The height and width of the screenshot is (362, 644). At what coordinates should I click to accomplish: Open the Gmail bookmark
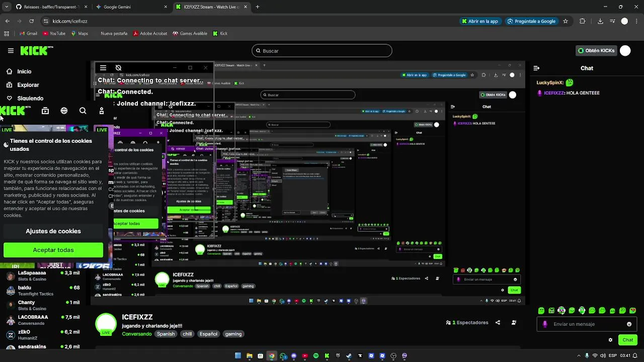point(28,34)
